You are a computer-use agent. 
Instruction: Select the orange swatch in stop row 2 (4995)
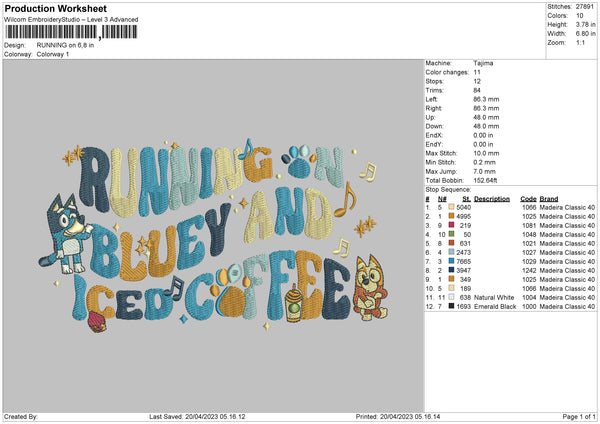click(451, 216)
